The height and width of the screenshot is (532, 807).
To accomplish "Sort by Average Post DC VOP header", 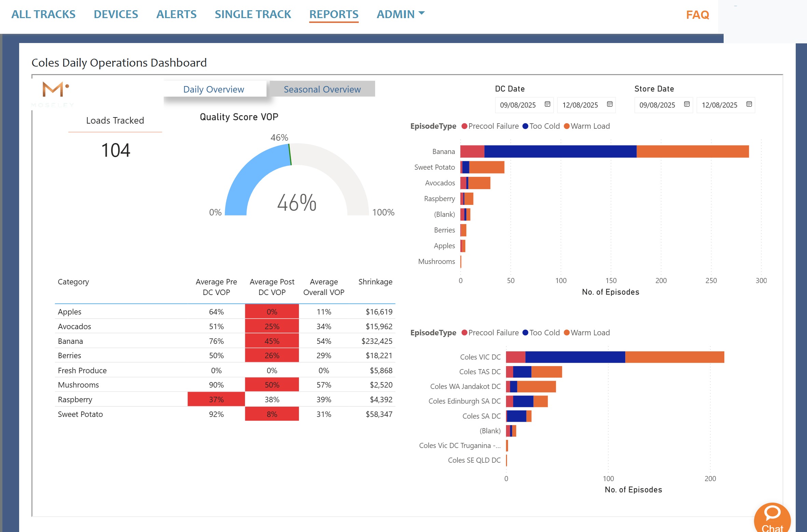I will 272,287.
